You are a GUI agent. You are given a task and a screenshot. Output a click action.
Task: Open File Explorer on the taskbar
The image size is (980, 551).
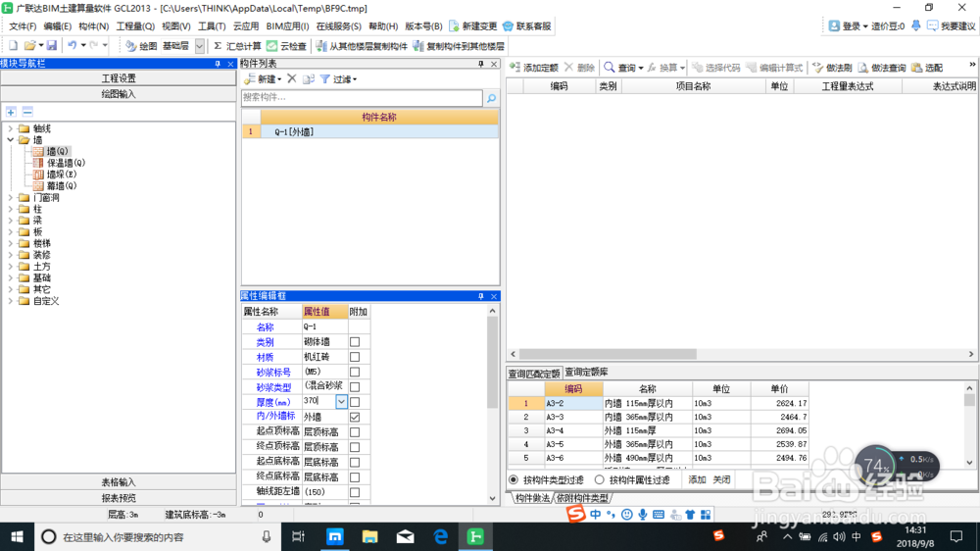(x=370, y=536)
